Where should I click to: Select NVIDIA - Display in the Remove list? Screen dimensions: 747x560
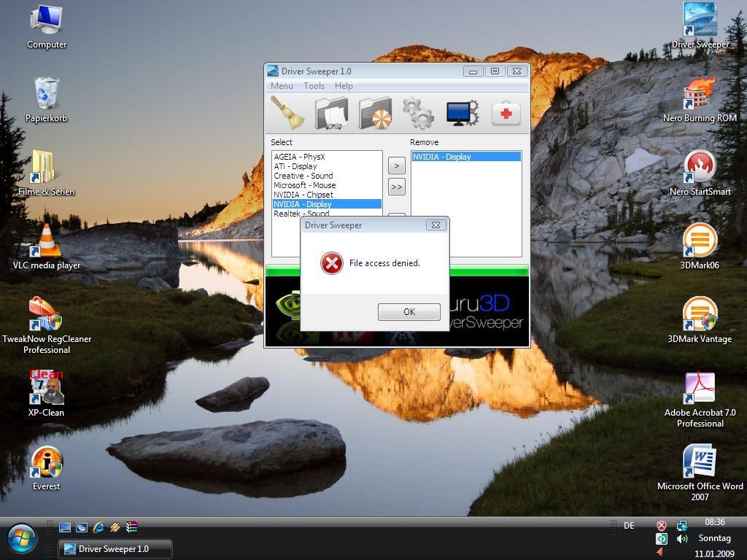tap(466, 157)
